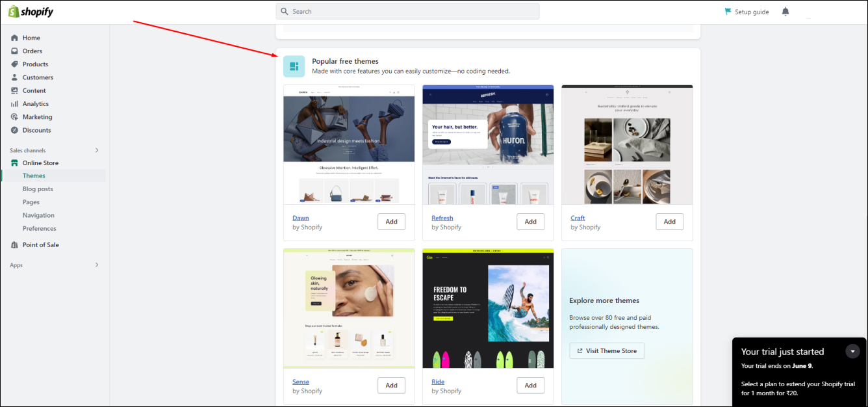Viewport: 868px width, 407px height.
Task: Click the Popular free themes icon
Action: [x=294, y=66]
